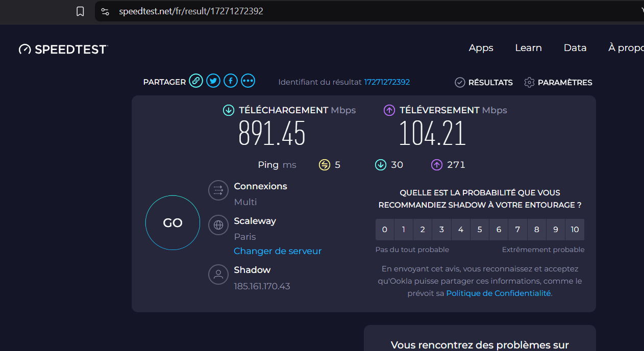Click the Scaleway server name

[255, 221]
